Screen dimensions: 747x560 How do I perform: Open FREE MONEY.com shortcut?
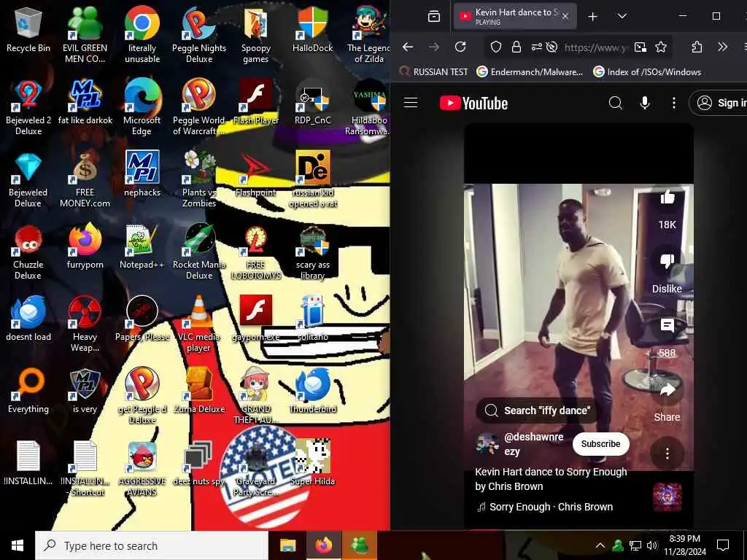pyautogui.click(x=85, y=180)
